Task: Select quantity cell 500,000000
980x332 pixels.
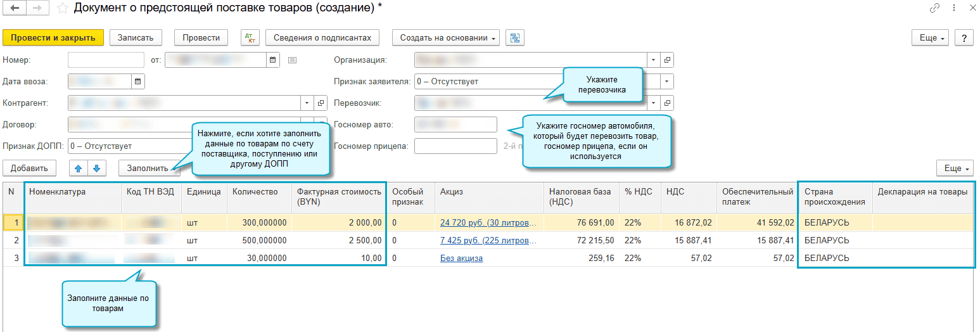Action: (x=259, y=240)
